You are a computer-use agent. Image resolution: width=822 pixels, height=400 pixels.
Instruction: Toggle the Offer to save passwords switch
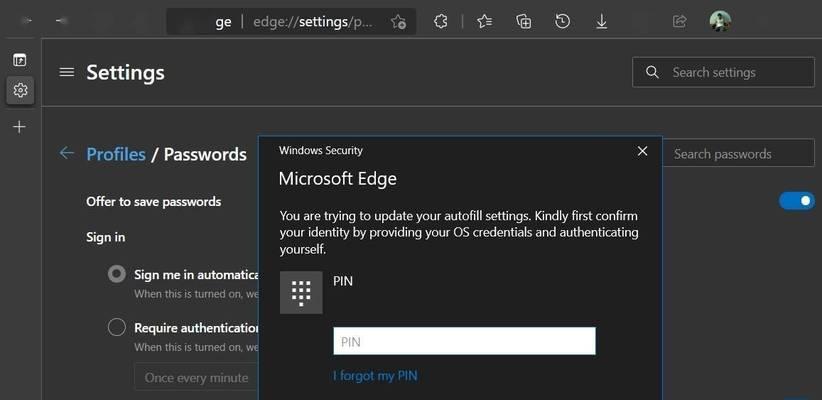click(796, 201)
